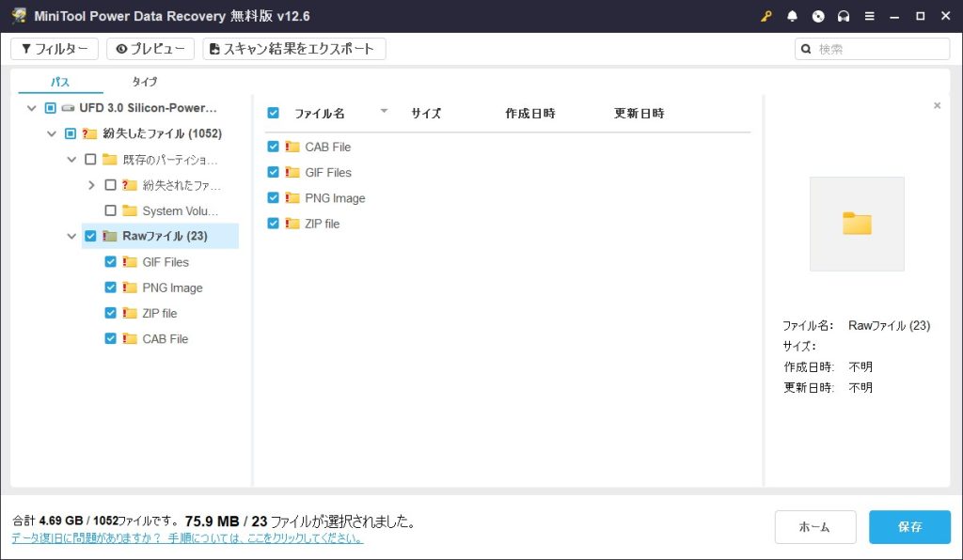Uncheck the Rawファイル (23) checkbox in tree

pyautogui.click(x=90, y=236)
